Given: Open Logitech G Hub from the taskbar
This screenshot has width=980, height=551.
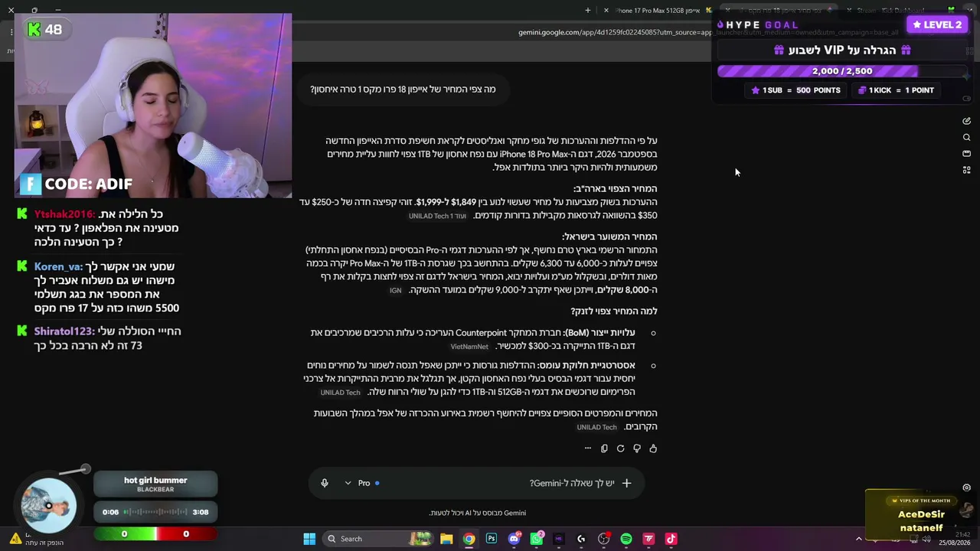Looking at the screenshot, I should point(581,539).
